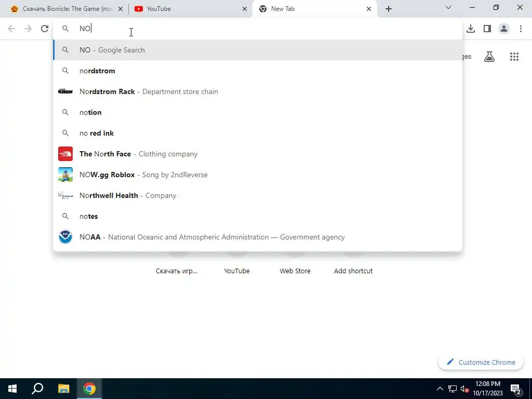Click The North Face logo icon

(x=65, y=154)
